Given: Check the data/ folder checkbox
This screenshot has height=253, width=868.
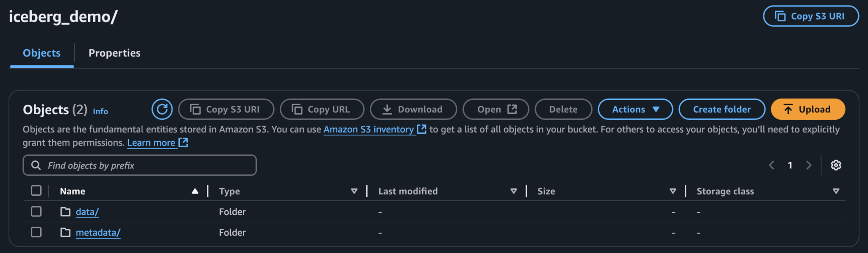Looking at the screenshot, I should tap(36, 211).
